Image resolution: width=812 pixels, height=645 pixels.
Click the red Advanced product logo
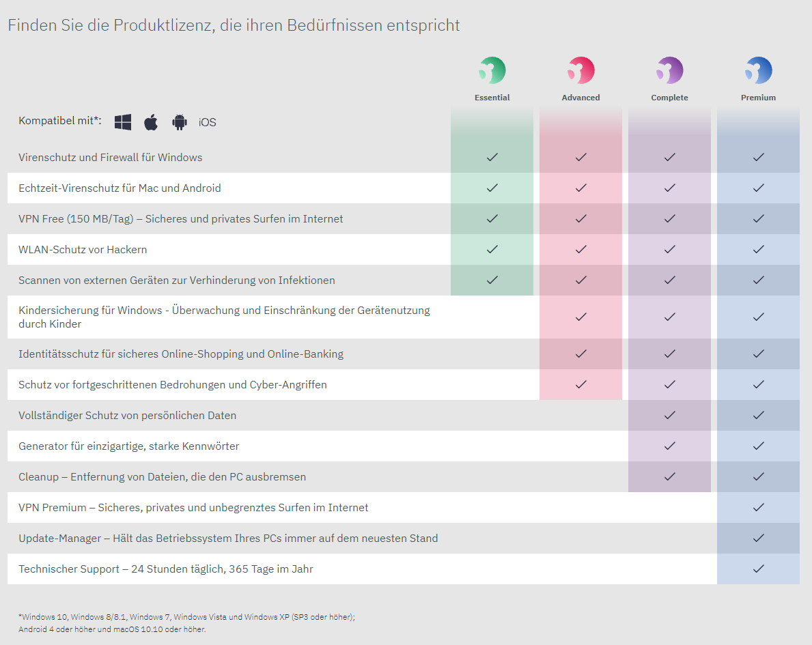pyautogui.click(x=580, y=70)
